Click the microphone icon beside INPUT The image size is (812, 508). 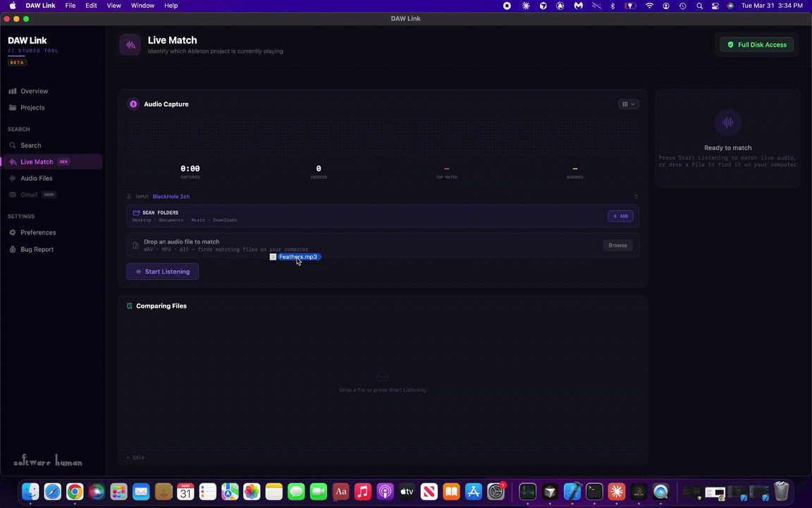[x=129, y=196]
